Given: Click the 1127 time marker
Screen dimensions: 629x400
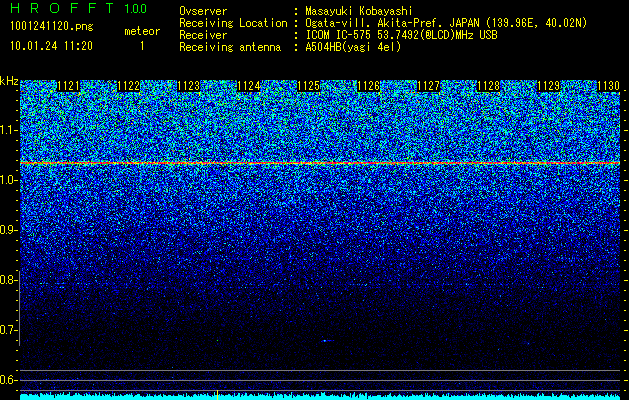Looking at the screenshot, I should coord(428,86).
